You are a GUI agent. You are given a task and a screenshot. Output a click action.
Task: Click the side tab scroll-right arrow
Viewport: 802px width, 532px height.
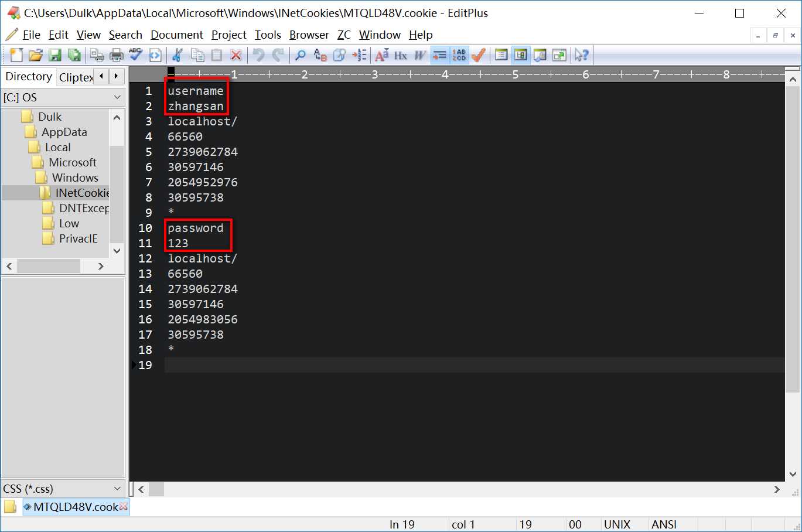117,76
